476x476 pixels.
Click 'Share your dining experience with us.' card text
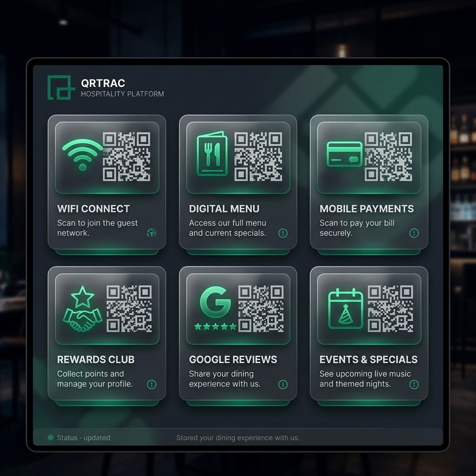[225, 379]
